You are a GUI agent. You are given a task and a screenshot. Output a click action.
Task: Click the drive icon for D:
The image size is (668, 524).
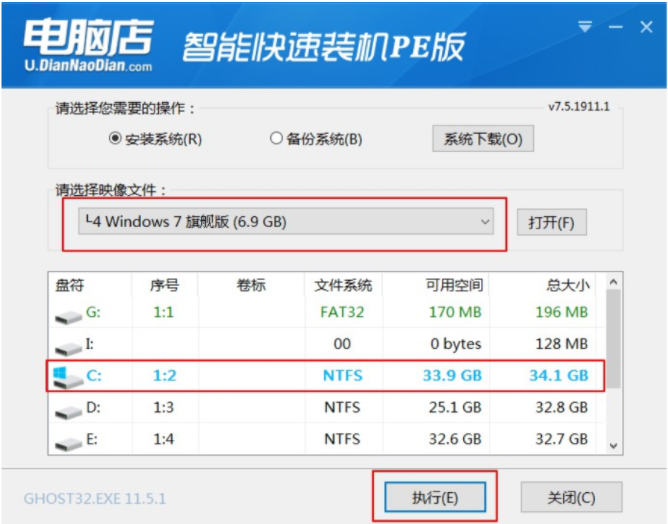(x=68, y=412)
